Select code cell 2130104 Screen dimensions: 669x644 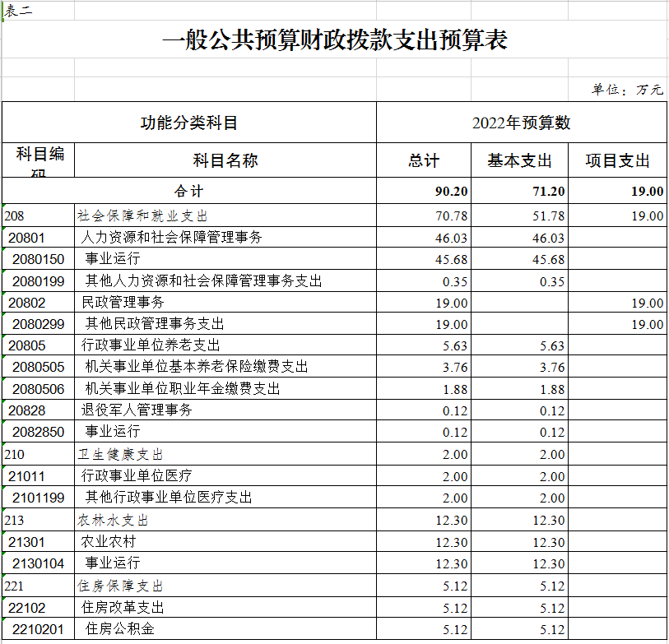pos(38,563)
